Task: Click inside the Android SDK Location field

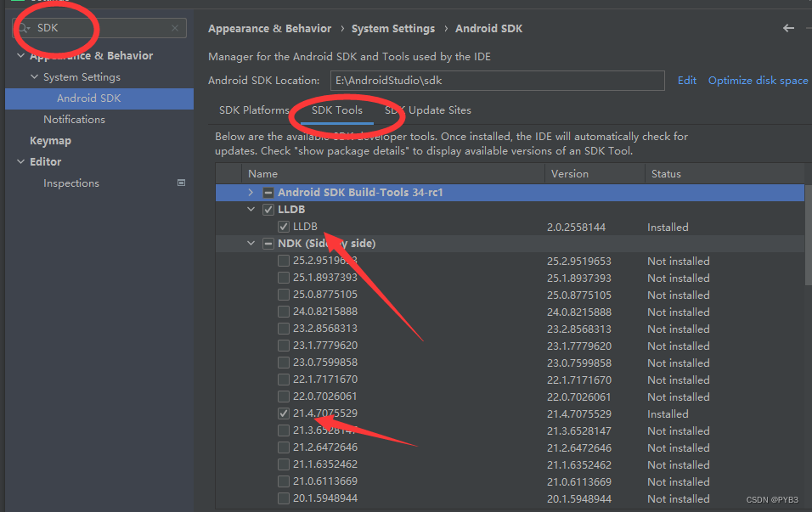Action: click(x=497, y=81)
